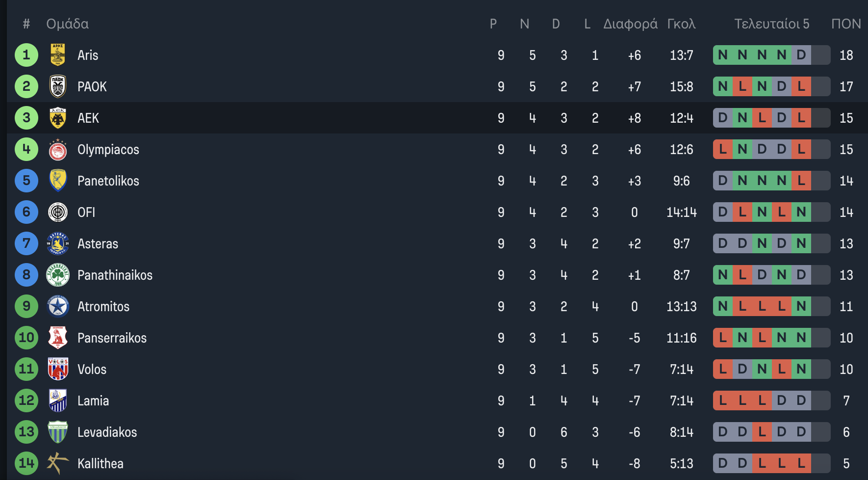
Task: Click the Aris club crest icon
Action: tap(58, 55)
